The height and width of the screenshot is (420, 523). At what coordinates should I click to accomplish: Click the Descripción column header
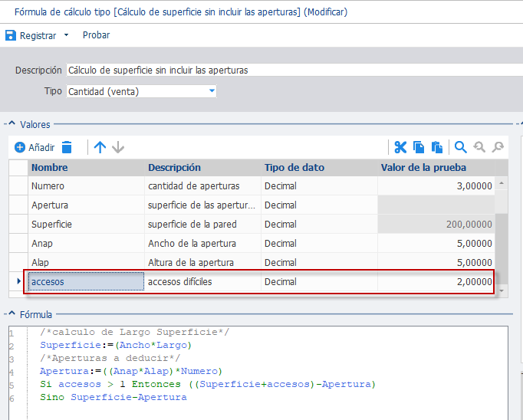click(202, 167)
